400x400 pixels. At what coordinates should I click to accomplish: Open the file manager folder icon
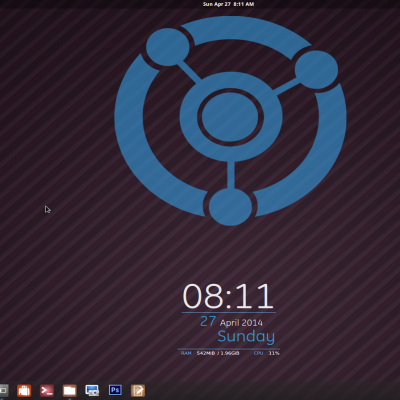tap(70, 390)
